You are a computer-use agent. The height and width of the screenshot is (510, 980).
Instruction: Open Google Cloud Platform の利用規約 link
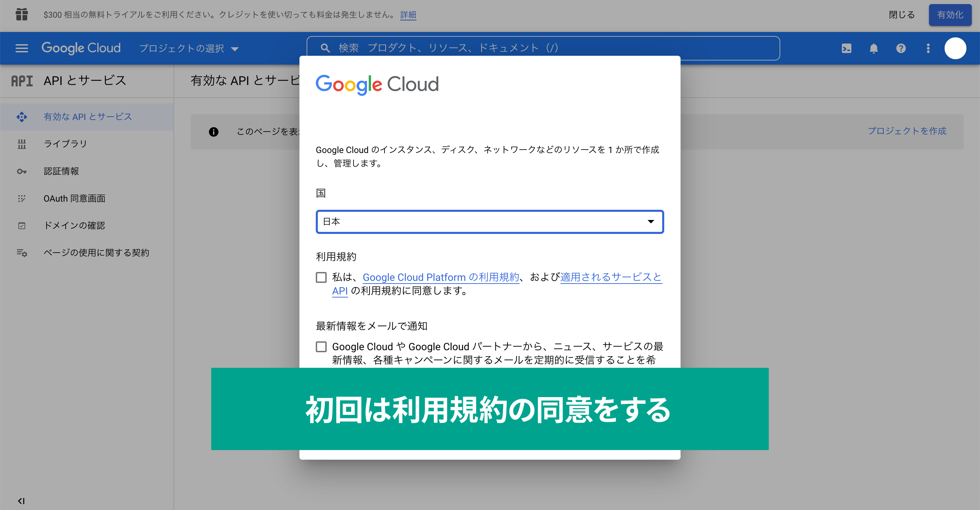pyautogui.click(x=441, y=277)
